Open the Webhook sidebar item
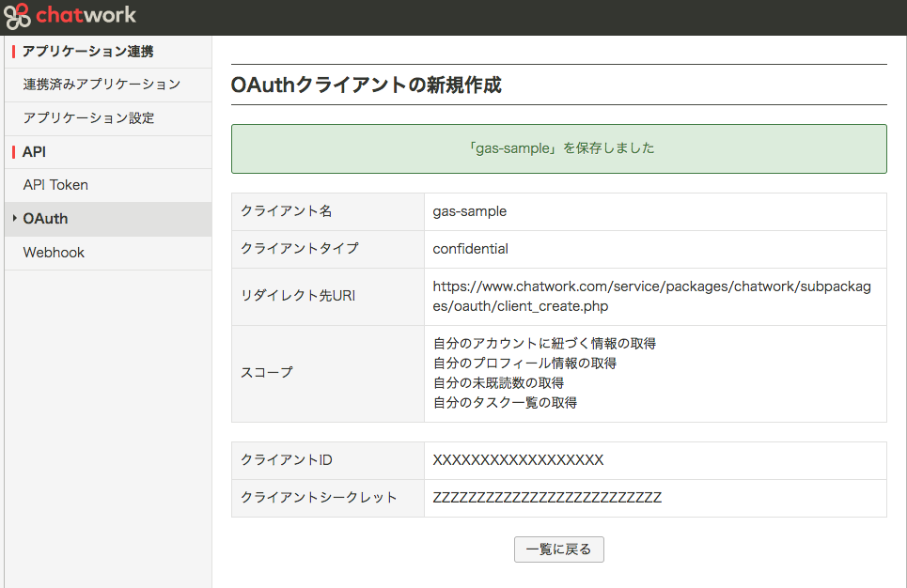Viewport: 907px width, 588px height. tap(108, 253)
